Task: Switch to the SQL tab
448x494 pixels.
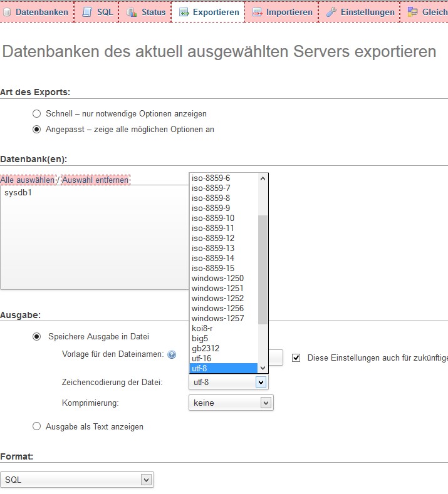Action: [96, 12]
